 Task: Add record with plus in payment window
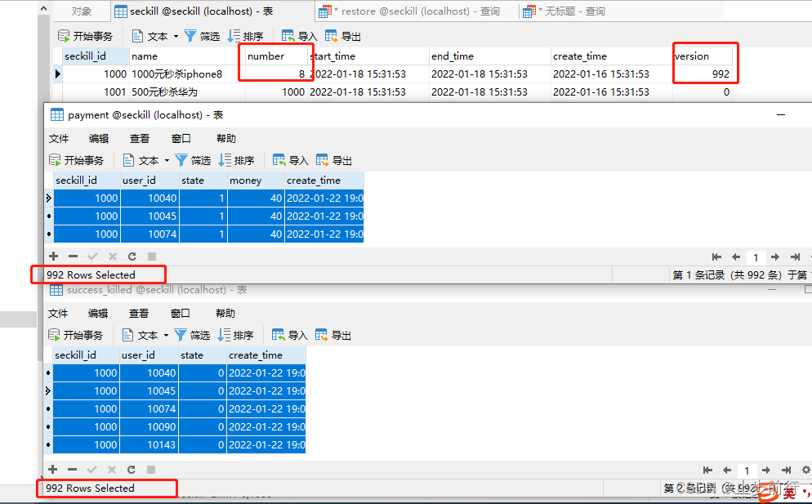53,256
